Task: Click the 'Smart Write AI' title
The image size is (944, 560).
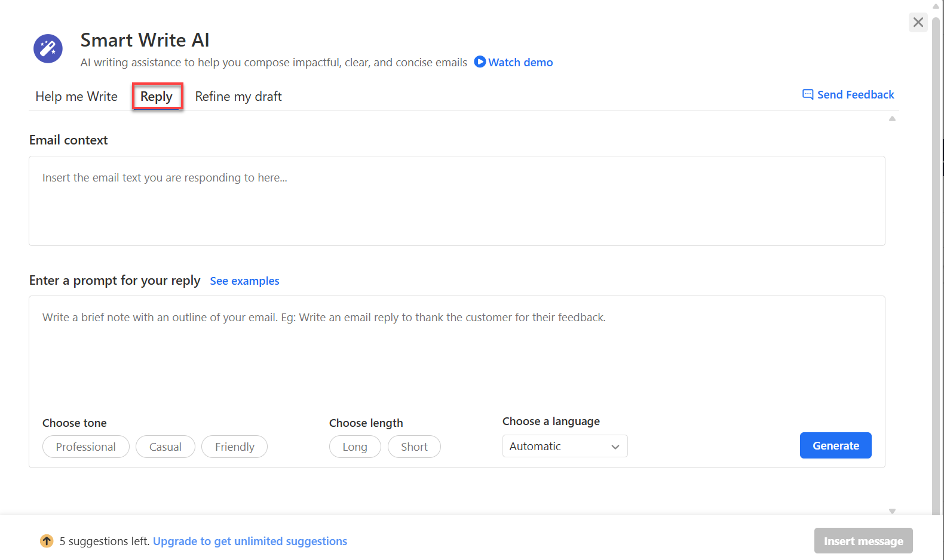Action: click(x=145, y=39)
